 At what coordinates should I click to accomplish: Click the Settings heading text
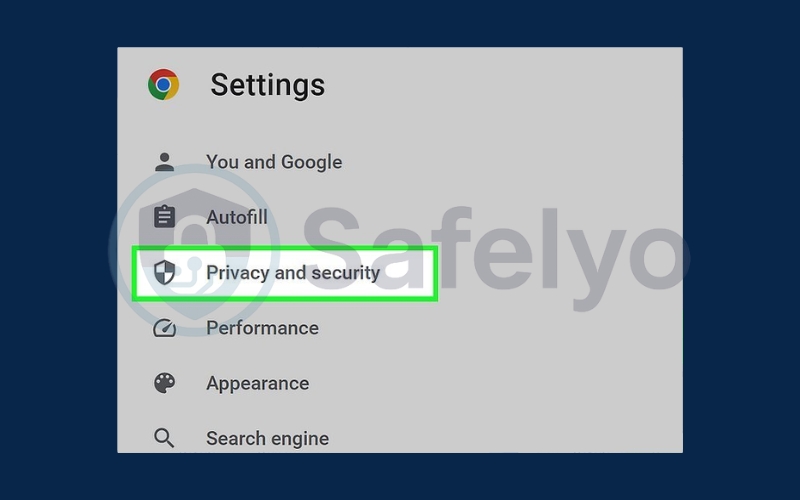point(267,85)
